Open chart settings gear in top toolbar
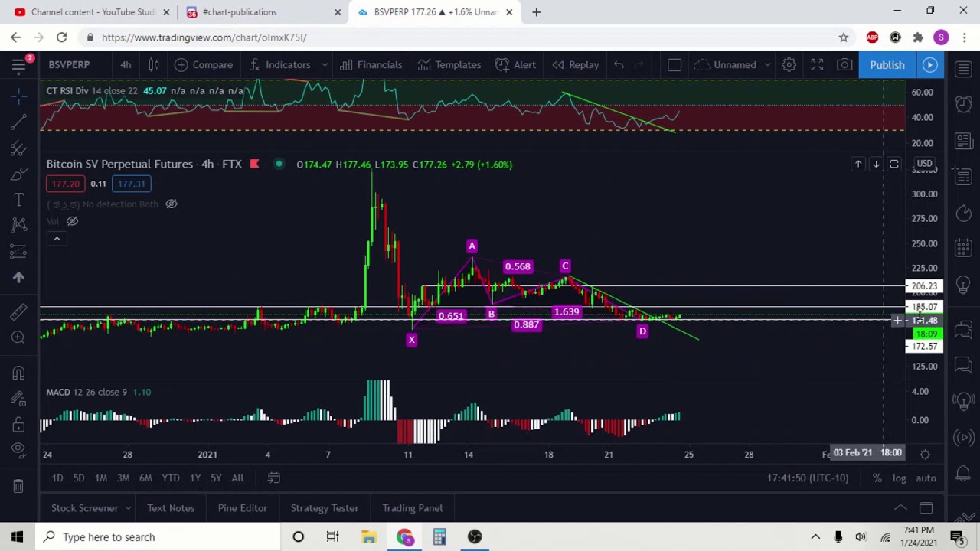Viewport: 980px width, 551px height. [789, 65]
